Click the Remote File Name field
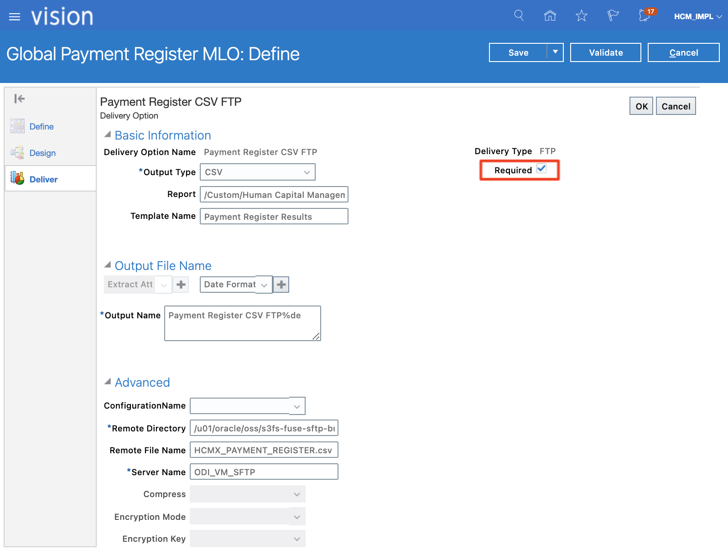 pos(264,450)
